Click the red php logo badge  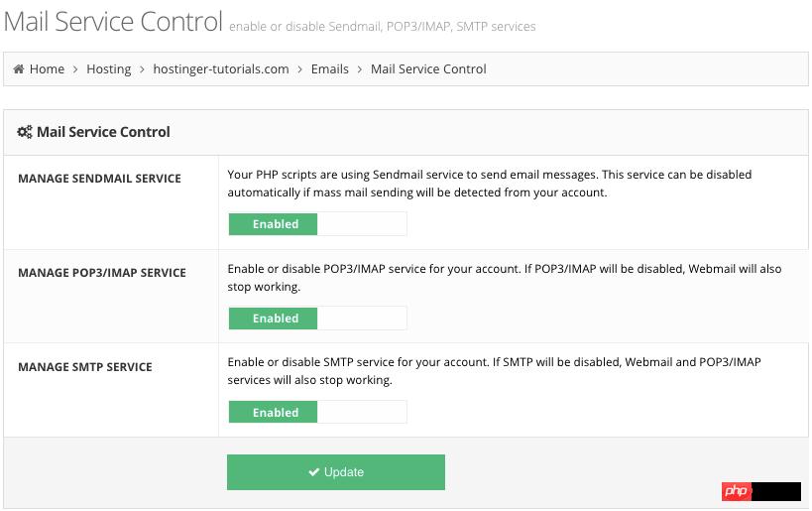point(735,491)
